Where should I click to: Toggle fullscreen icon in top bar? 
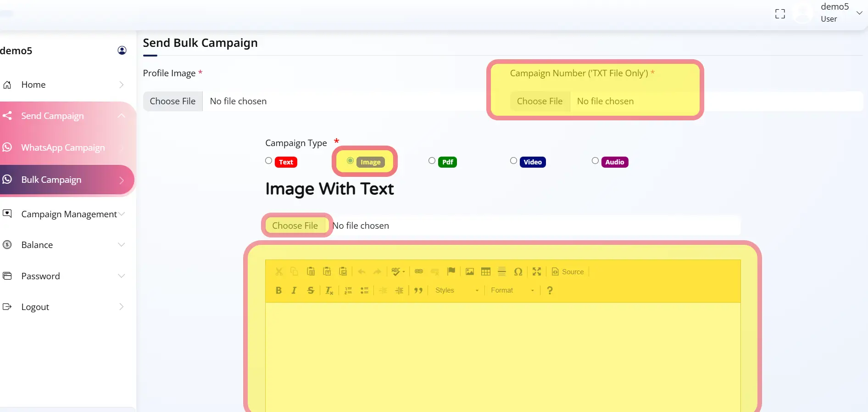(780, 14)
